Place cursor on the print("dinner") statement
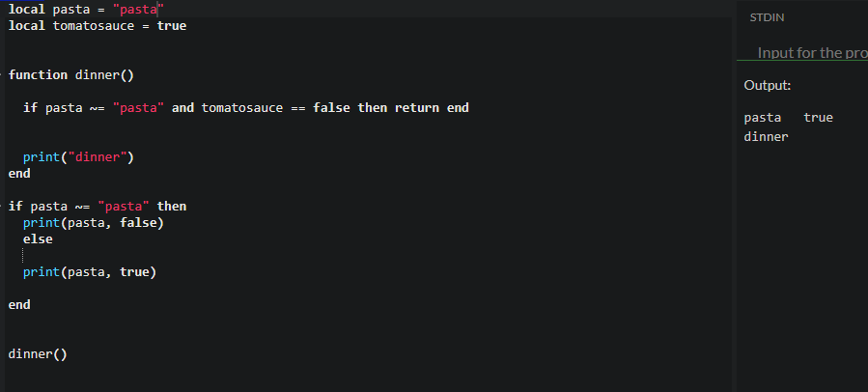The image size is (868, 392). (78, 156)
